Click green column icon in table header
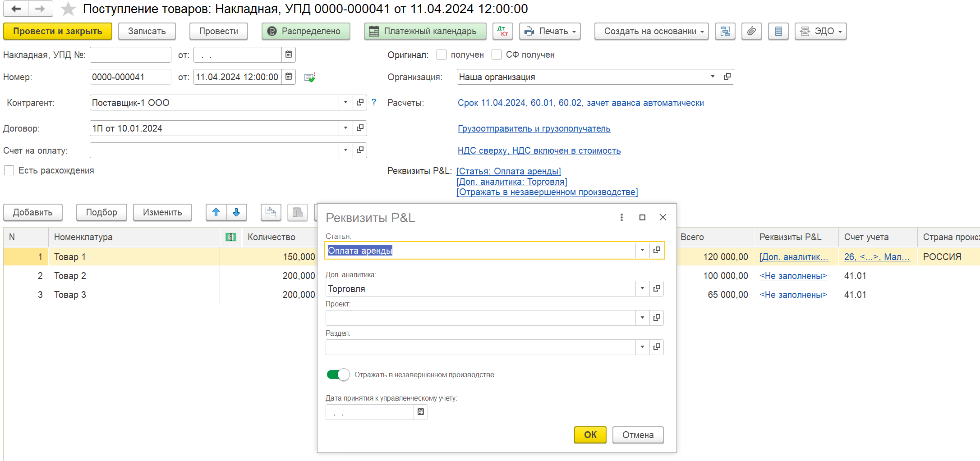 pyautogui.click(x=231, y=237)
